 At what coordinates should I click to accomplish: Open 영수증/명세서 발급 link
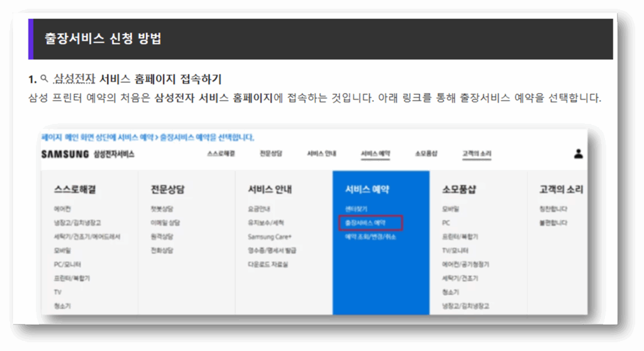pyautogui.click(x=272, y=250)
